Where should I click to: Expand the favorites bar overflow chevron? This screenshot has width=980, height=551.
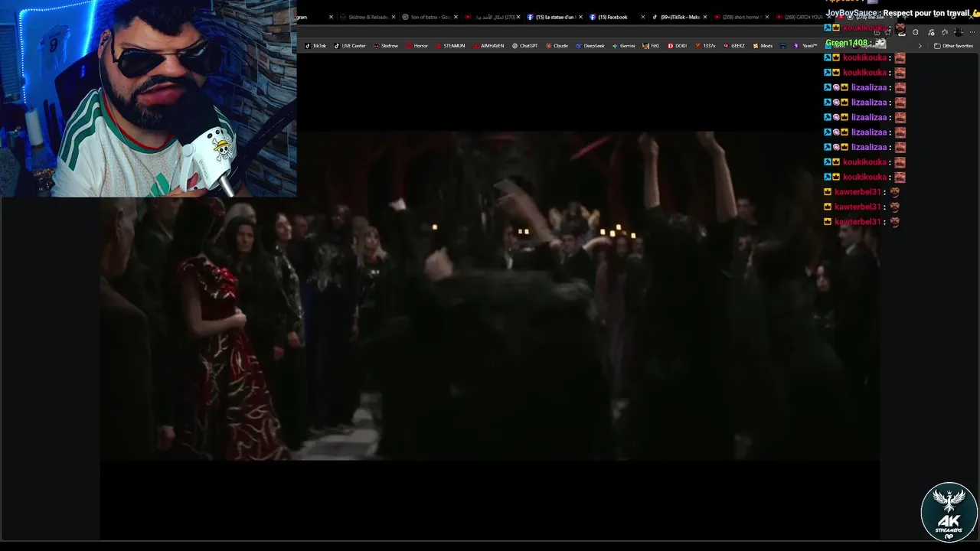click(920, 46)
